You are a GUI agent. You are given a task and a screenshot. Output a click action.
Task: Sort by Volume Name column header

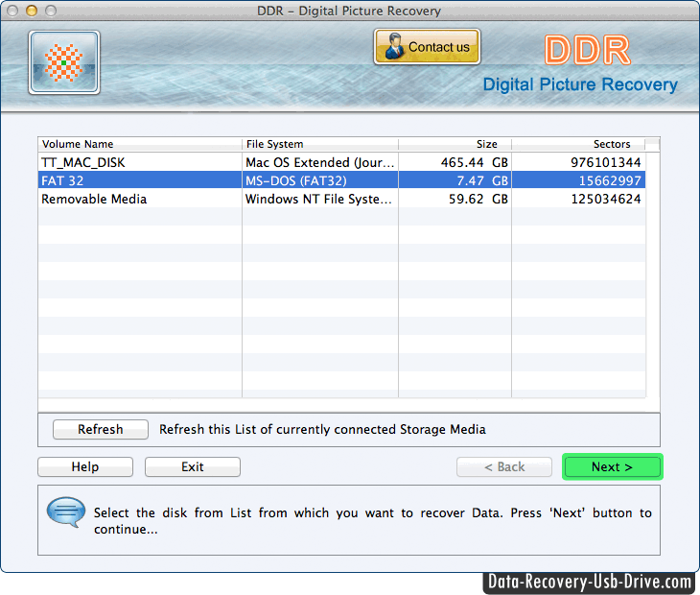pyautogui.click(x=140, y=144)
